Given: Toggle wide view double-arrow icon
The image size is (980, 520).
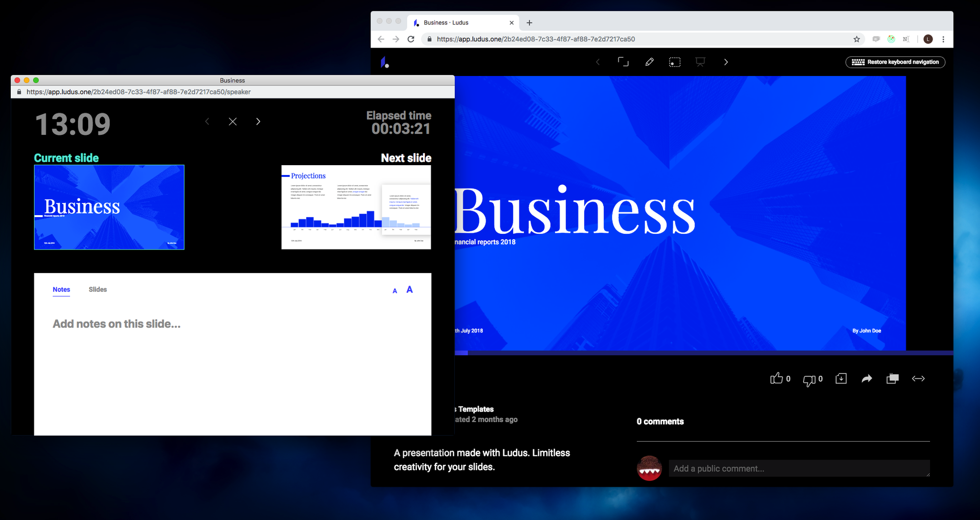Looking at the screenshot, I should [918, 378].
